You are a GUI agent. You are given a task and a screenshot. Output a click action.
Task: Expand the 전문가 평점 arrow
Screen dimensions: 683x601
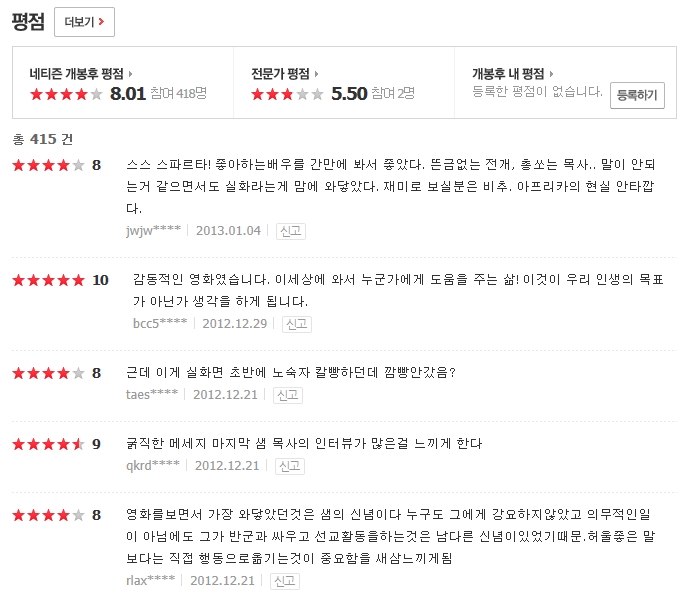click(x=317, y=74)
